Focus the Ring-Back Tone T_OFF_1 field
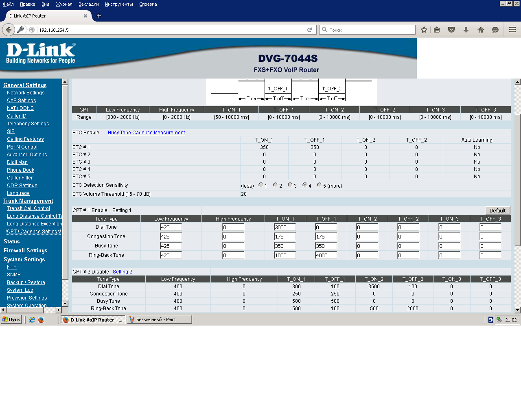This screenshot has width=521, height=420. [326, 255]
